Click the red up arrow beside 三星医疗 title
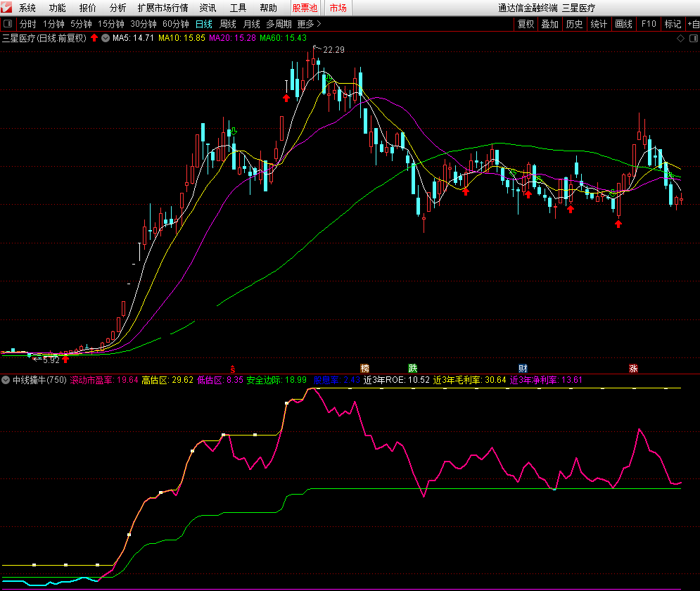 click(x=94, y=38)
